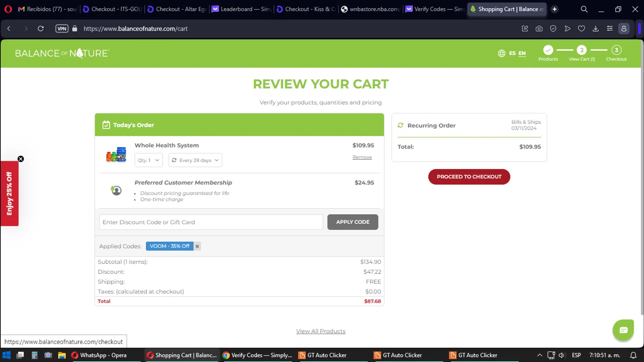Switch to Checkout - ITS-GOLD tab
Image resolution: width=644 pixels, height=362 pixels.
point(112,9)
